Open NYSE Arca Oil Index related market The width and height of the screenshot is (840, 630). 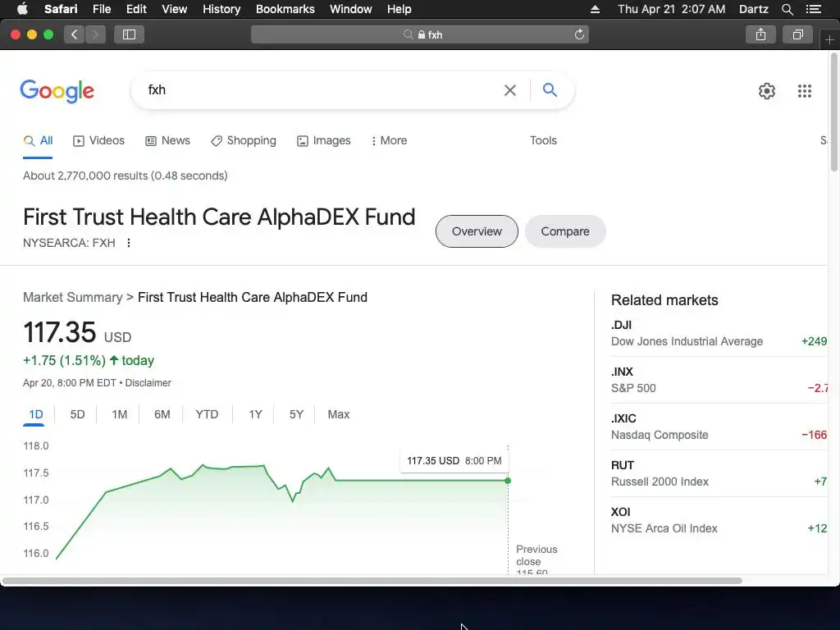[x=719, y=520]
